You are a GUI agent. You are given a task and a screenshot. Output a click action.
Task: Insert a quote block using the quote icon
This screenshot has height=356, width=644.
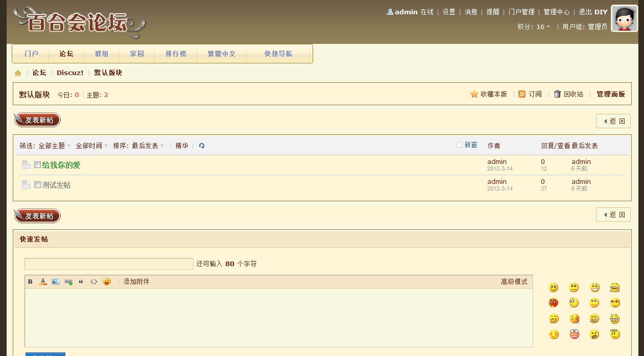(x=81, y=281)
